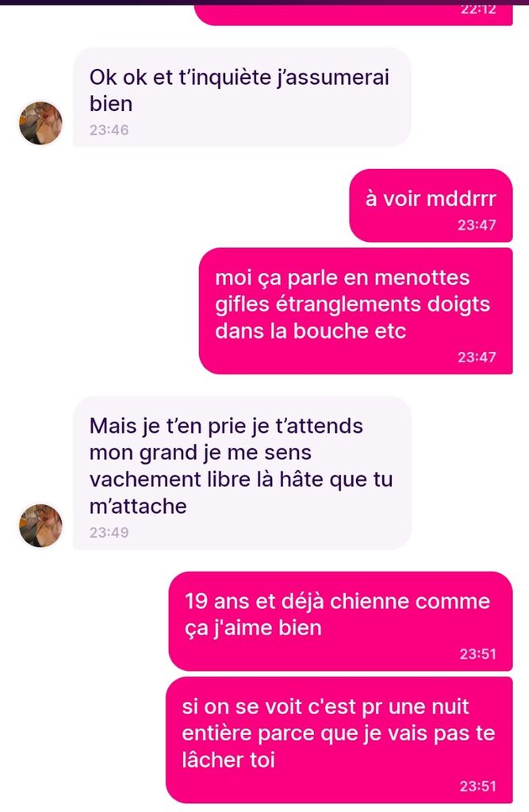Click the 23:47 timestamp under 'à voir mddrrr'
The height and width of the screenshot is (812, 529).
click(x=477, y=224)
